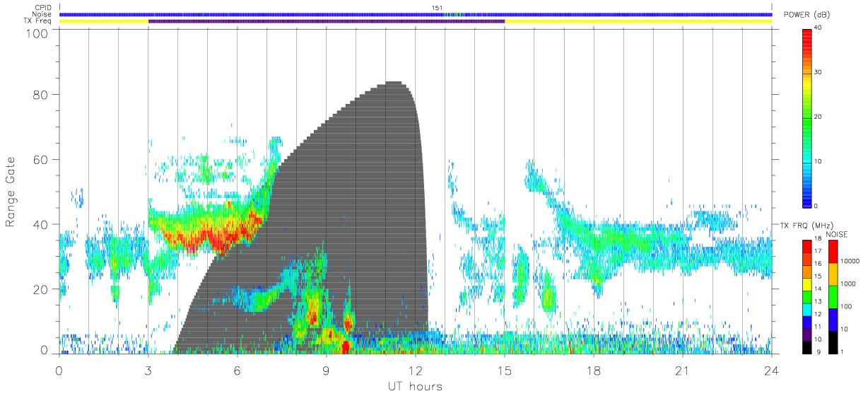This screenshot has height=401, width=868.
Task: Click the "CPID" label at top
Action: click(x=43, y=8)
